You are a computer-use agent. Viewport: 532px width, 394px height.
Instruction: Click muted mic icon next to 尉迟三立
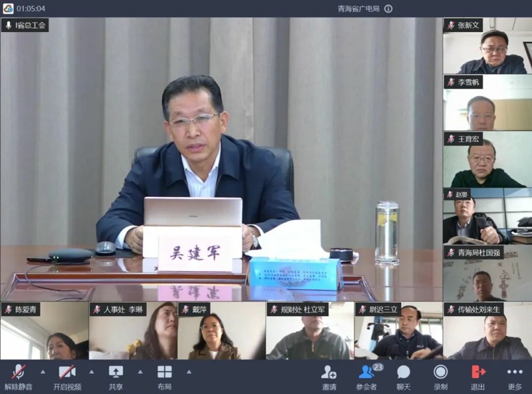tap(362, 309)
